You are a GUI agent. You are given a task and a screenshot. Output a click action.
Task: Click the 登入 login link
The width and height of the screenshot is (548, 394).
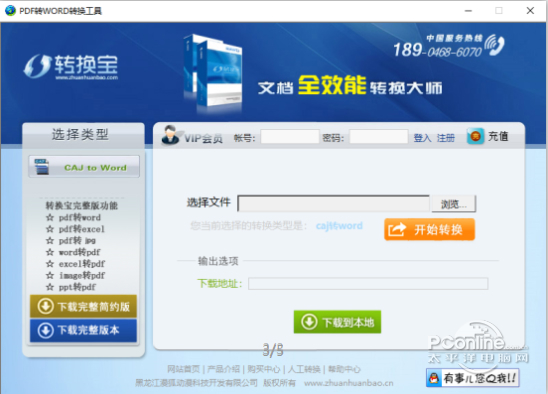pyautogui.click(x=423, y=138)
